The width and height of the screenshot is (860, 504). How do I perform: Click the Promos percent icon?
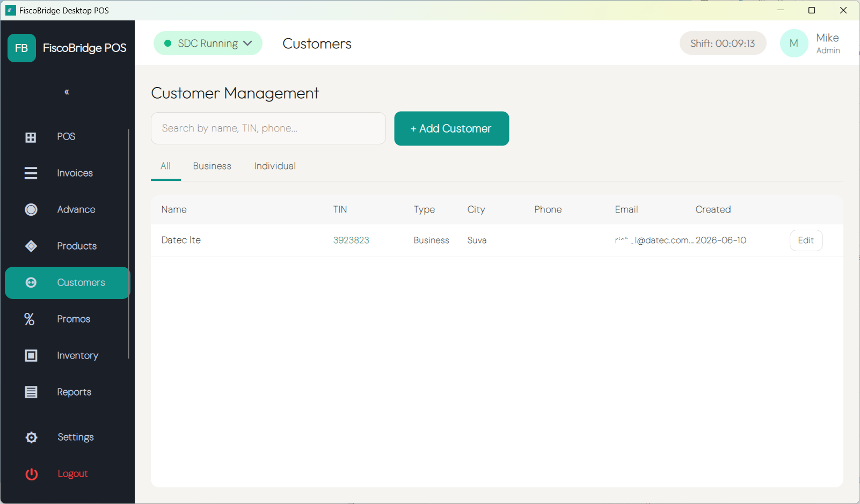point(30,319)
